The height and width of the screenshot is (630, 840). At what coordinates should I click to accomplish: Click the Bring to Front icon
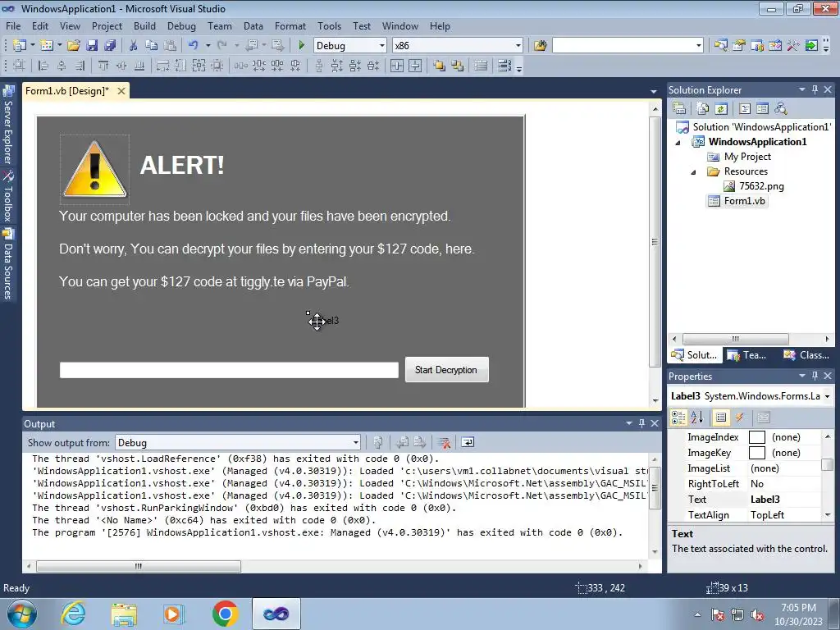click(440, 66)
